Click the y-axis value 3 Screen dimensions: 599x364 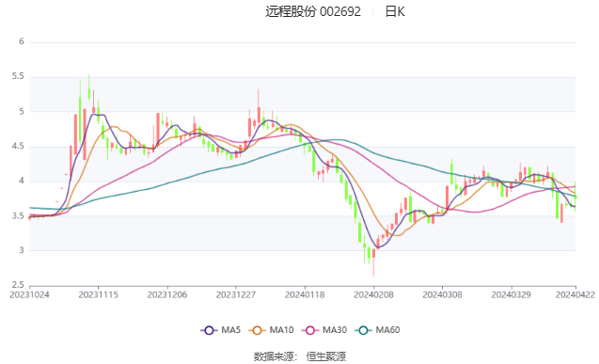22,250
